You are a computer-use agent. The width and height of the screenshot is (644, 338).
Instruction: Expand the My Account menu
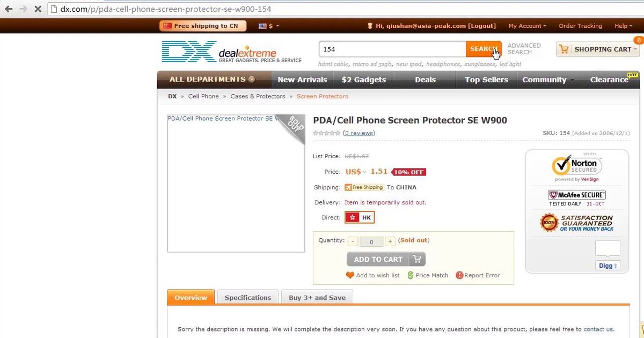tap(527, 26)
